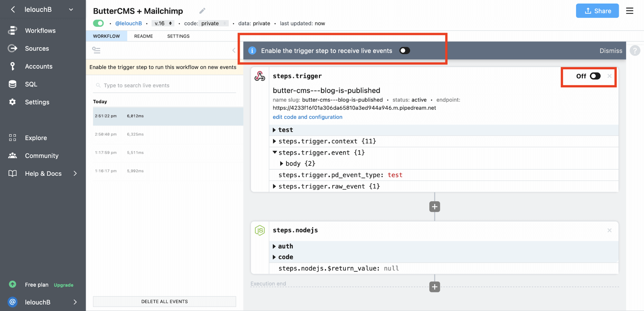Click the event list filter icon

pyautogui.click(x=96, y=50)
